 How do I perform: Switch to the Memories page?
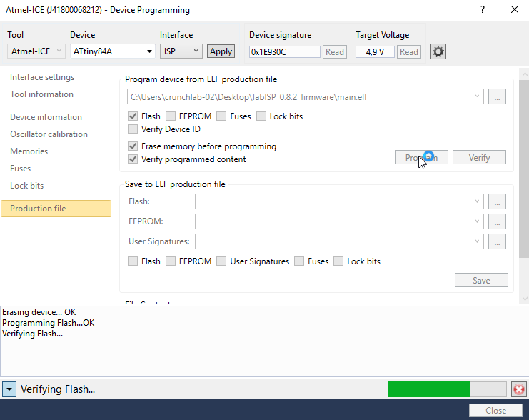pyautogui.click(x=29, y=151)
